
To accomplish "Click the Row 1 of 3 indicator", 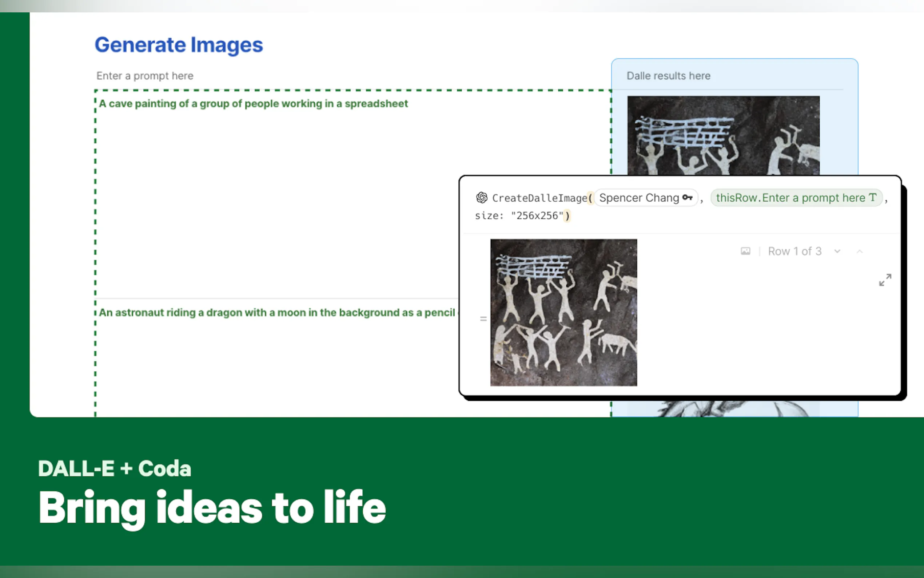I will (x=794, y=251).
